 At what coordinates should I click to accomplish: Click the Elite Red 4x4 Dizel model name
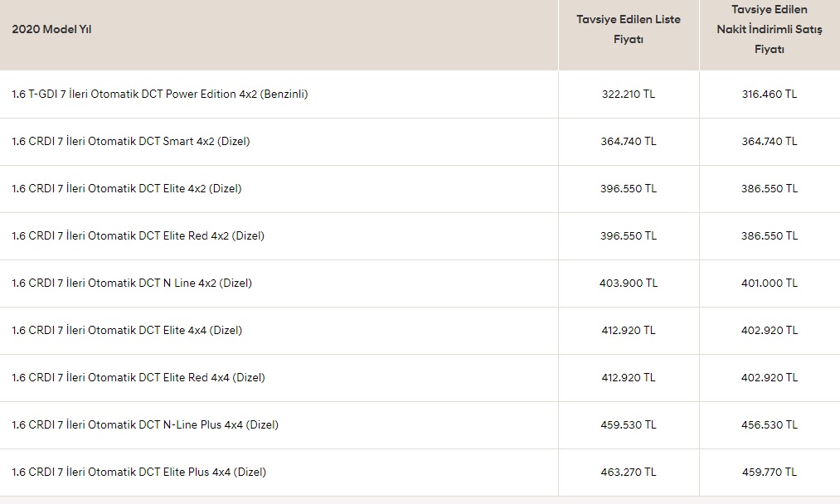(138, 378)
